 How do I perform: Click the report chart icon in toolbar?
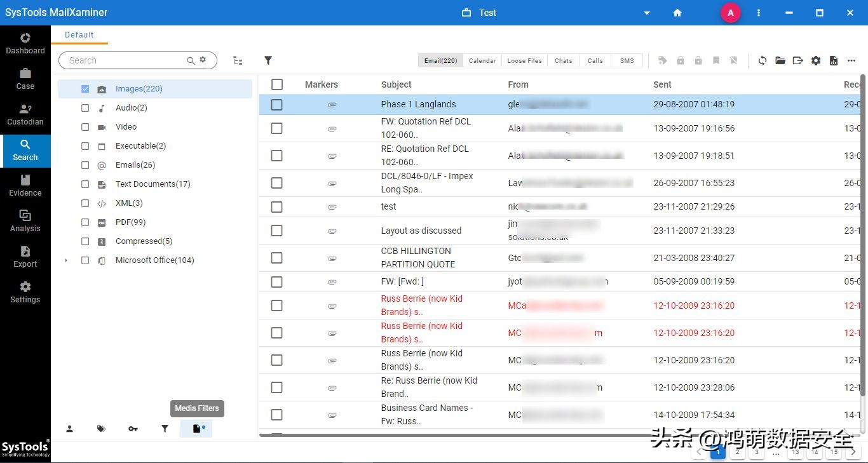(x=834, y=60)
